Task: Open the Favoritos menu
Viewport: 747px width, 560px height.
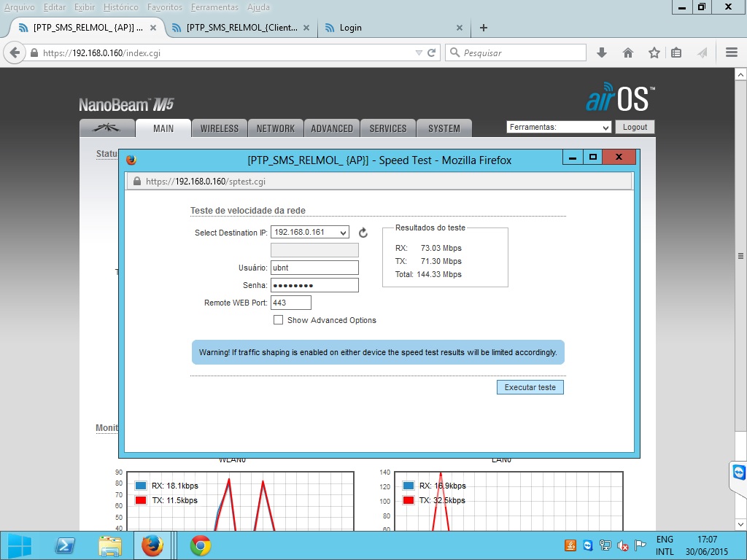Action: 164,7
